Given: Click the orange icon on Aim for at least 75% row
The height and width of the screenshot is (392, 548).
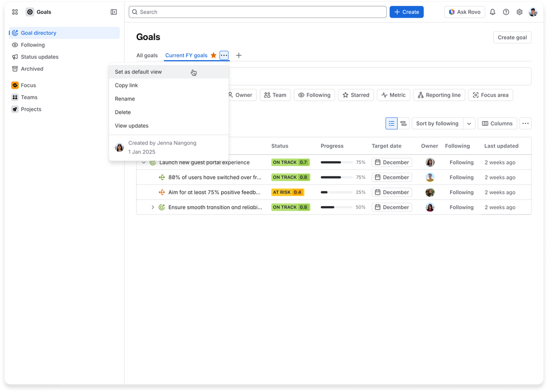Looking at the screenshot, I should tap(161, 192).
